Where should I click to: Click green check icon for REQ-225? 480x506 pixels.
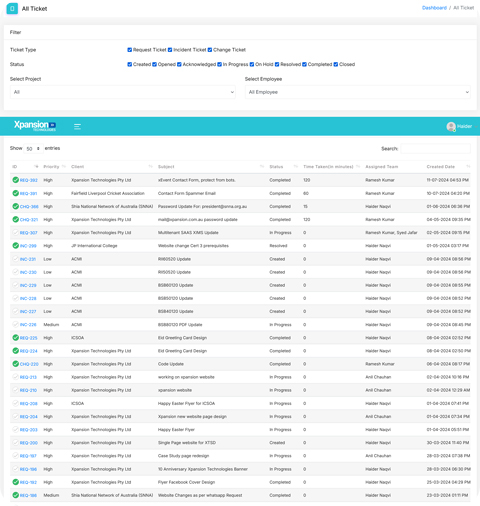coord(15,338)
